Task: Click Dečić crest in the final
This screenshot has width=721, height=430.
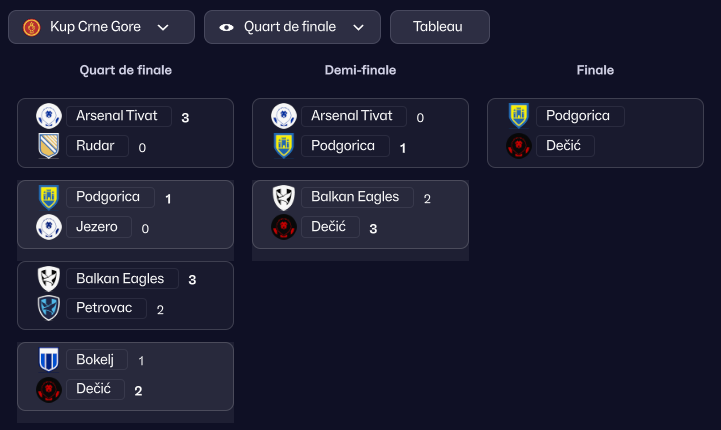Action: (519, 146)
